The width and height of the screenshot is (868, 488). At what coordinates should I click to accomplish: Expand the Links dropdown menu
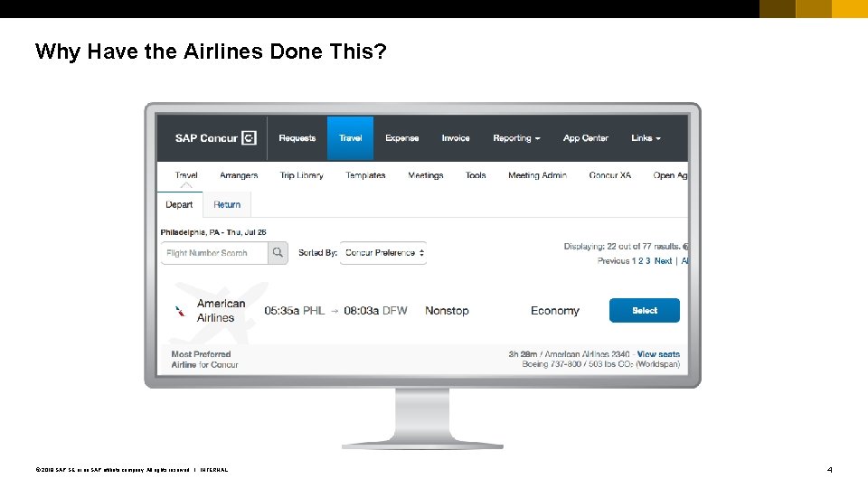click(646, 138)
